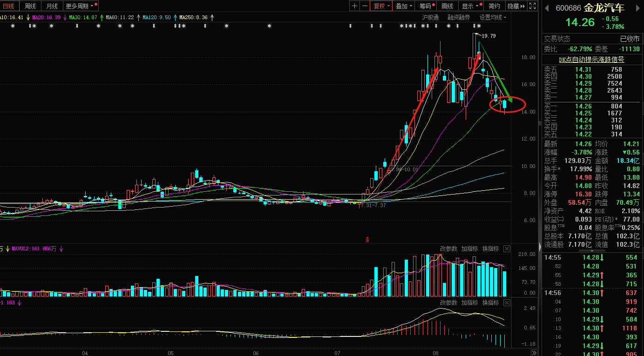Click the MA250:8.36 indicator label
This screenshot has height=356, width=644.
194,17
